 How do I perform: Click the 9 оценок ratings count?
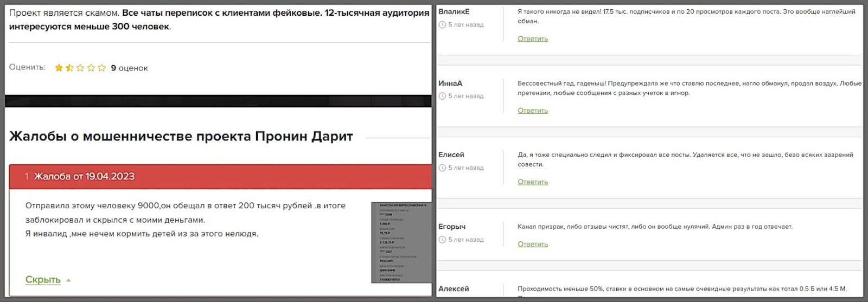pyautogui.click(x=129, y=68)
